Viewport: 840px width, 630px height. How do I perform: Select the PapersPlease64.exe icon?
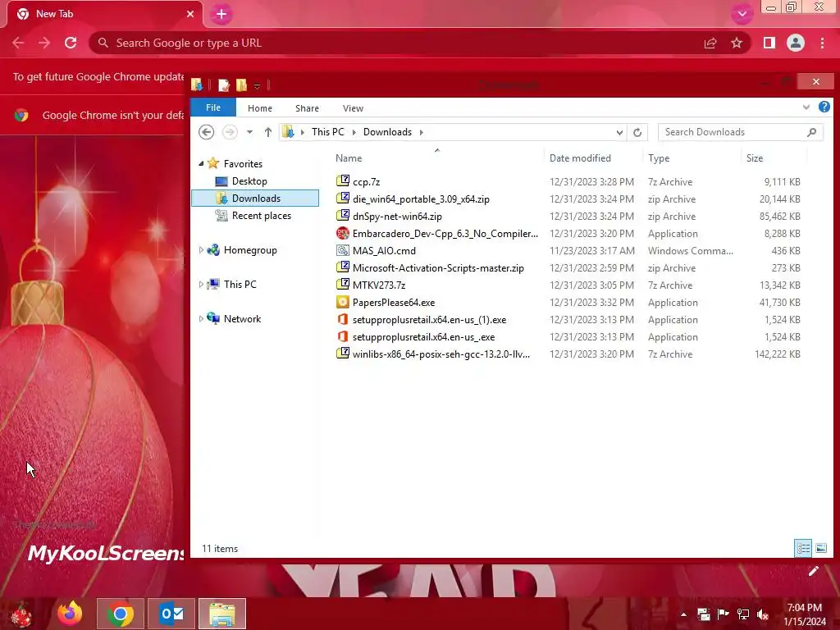pyautogui.click(x=343, y=302)
